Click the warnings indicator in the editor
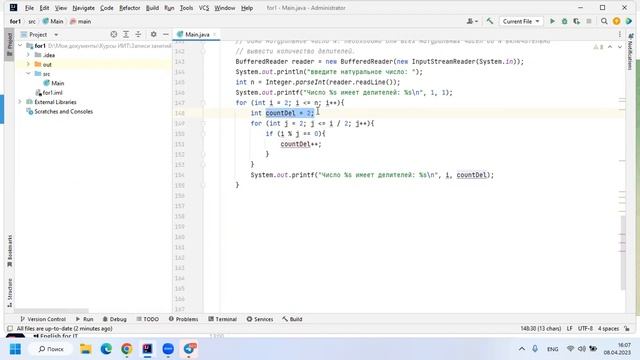 [598, 47]
